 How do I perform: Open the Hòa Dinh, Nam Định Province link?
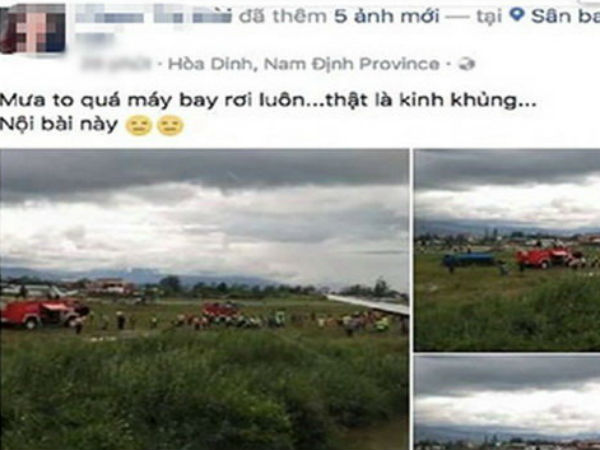[304, 64]
